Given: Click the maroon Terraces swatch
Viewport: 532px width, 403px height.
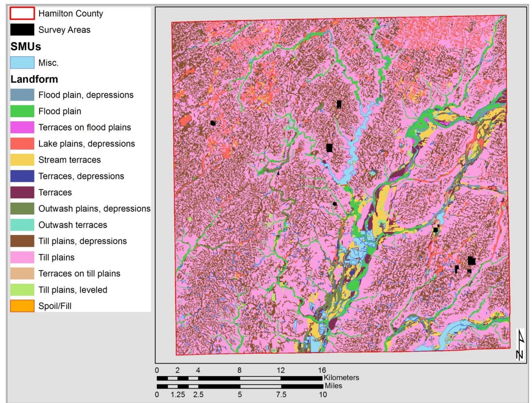Looking at the screenshot, I should click(x=22, y=192).
